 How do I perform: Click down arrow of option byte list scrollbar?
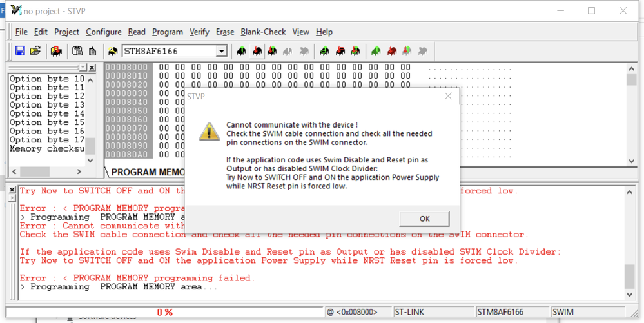click(91, 161)
